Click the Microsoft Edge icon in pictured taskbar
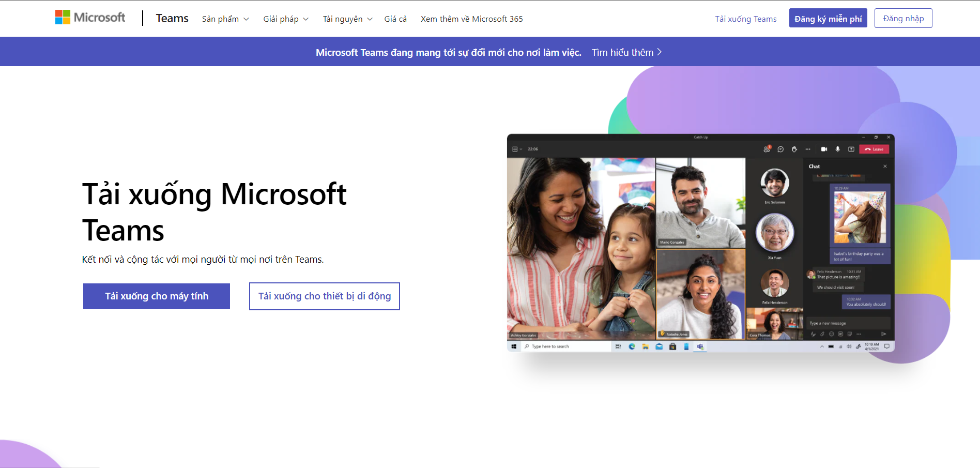This screenshot has width=980, height=468. pyautogui.click(x=632, y=346)
